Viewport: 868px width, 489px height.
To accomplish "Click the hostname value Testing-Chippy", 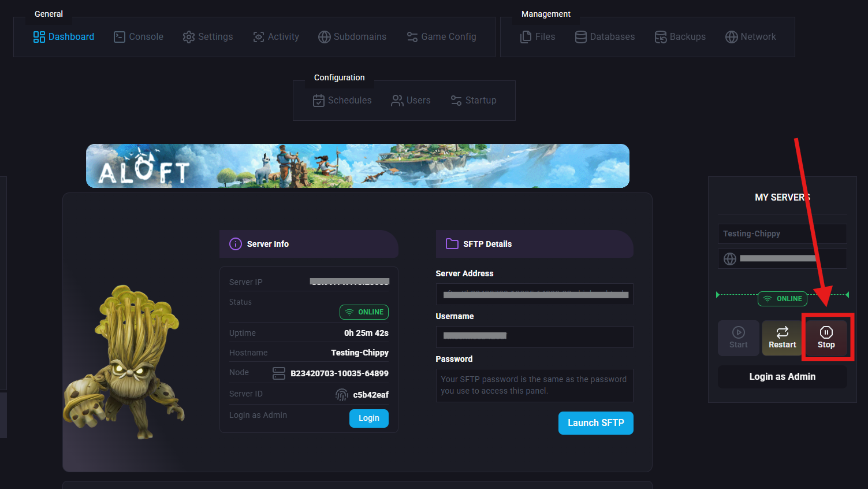I will click(x=360, y=353).
